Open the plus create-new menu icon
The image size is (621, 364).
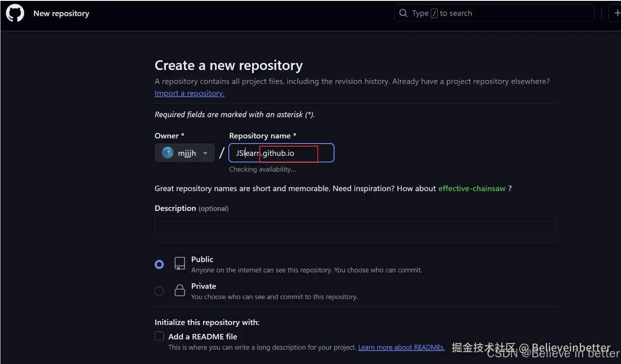pyautogui.click(x=617, y=13)
